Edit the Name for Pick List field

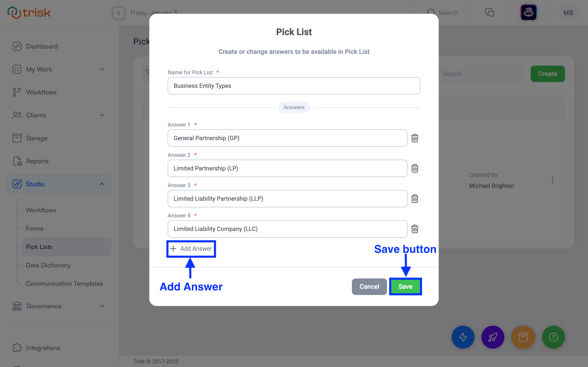(294, 85)
